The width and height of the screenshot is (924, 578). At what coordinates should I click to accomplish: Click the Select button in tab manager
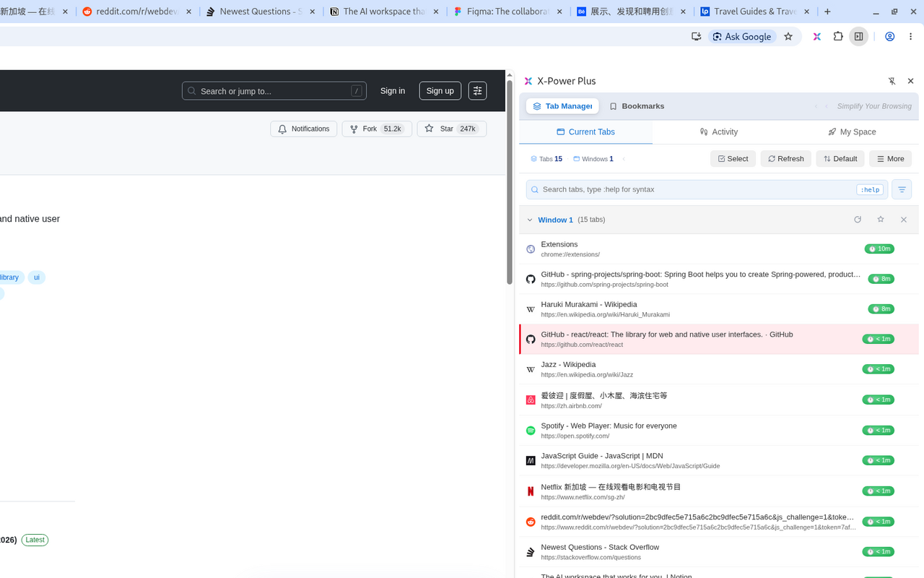coord(733,159)
